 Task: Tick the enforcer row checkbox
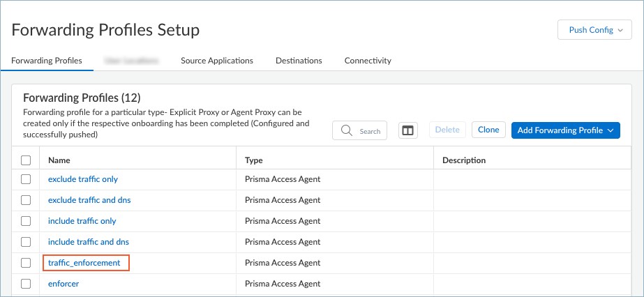(26, 284)
